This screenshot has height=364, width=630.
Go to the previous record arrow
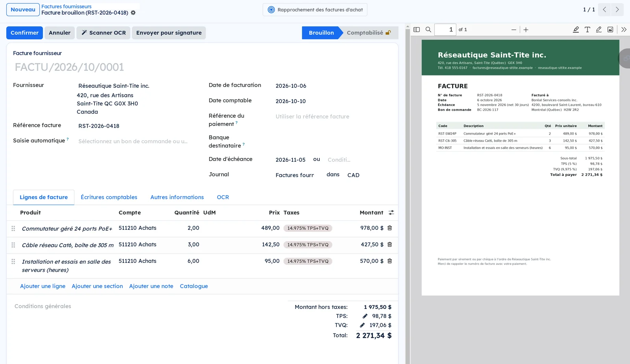coord(604,9)
